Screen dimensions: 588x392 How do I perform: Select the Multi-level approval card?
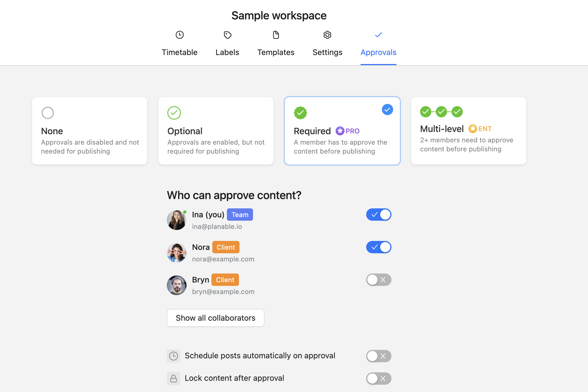point(469,131)
